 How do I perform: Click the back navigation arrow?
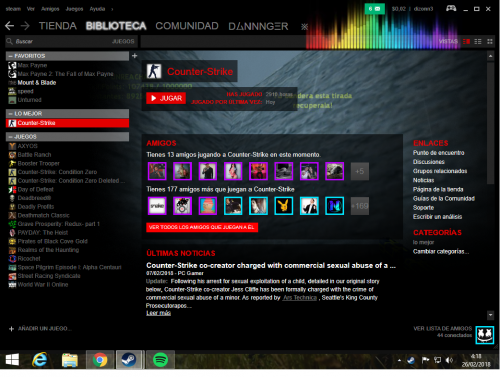[x=10, y=26]
